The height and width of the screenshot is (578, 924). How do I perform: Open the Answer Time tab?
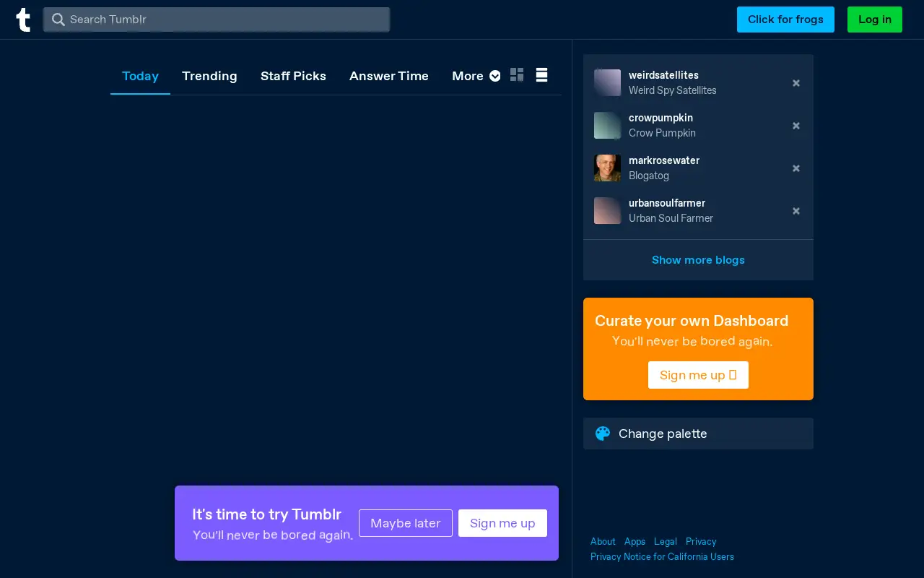coord(389,76)
